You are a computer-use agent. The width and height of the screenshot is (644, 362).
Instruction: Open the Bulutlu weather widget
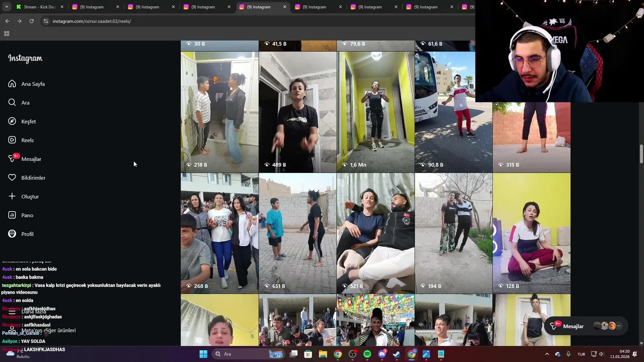[18, 354]
